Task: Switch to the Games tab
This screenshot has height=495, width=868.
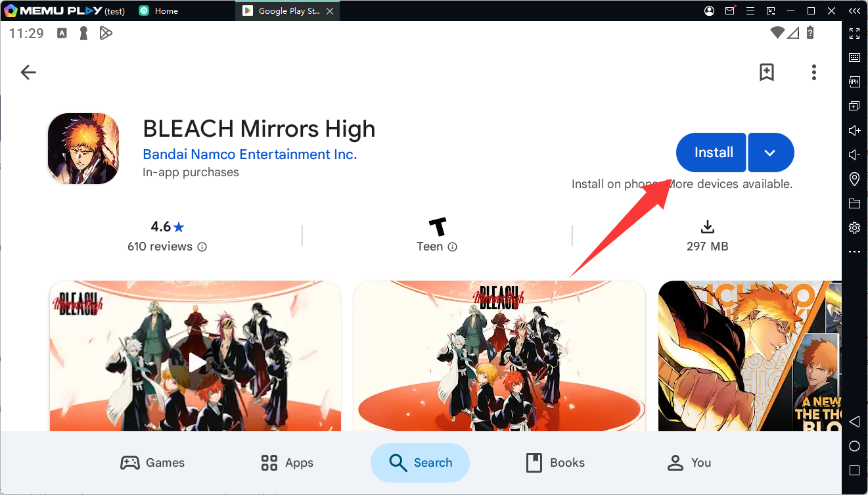Action: pyautogui.click(x=152, y=463)
